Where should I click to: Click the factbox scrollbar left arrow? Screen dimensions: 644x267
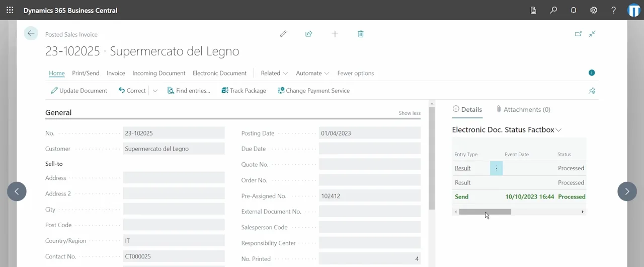click(x=456, y=212)
